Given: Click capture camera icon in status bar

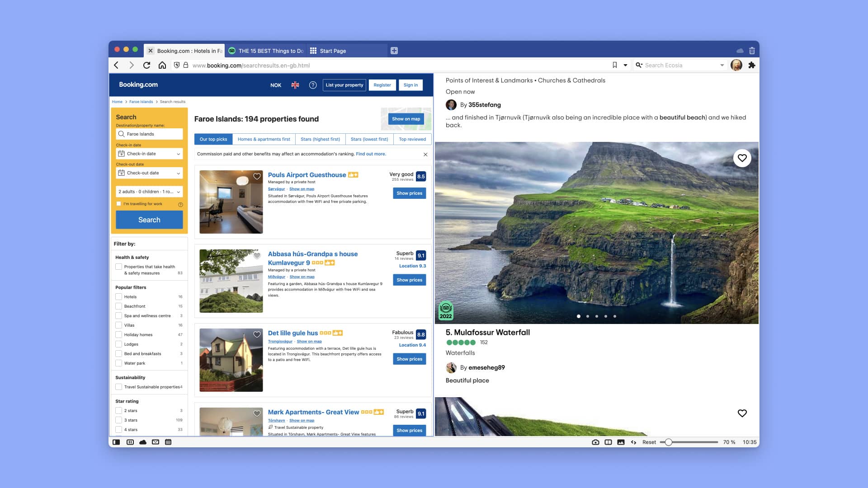Looking at the screenshot, I should click(x=595, y=442).
